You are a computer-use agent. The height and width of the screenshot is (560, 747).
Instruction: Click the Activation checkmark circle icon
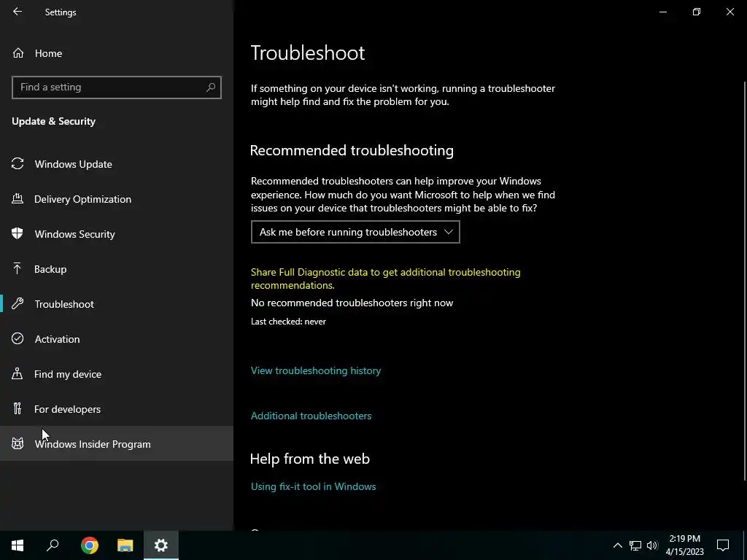[18, 338]
